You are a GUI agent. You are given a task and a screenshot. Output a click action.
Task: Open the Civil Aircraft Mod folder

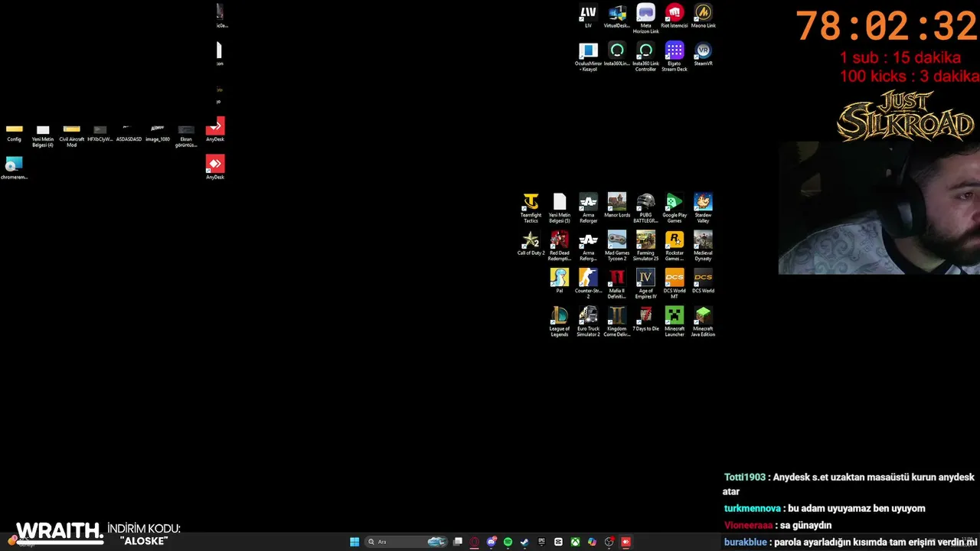(71, 135)
